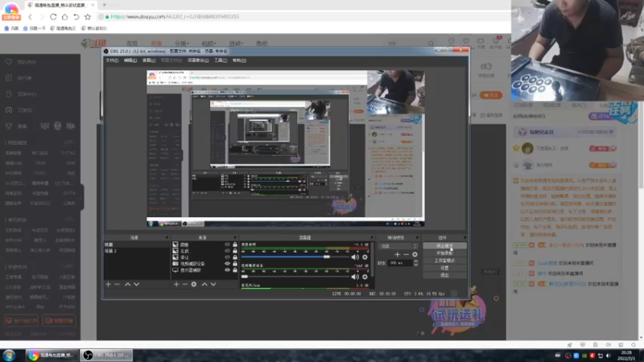The image size is (644, 362).
Task: Click the browser back arrow
Action: coord(30,17)
